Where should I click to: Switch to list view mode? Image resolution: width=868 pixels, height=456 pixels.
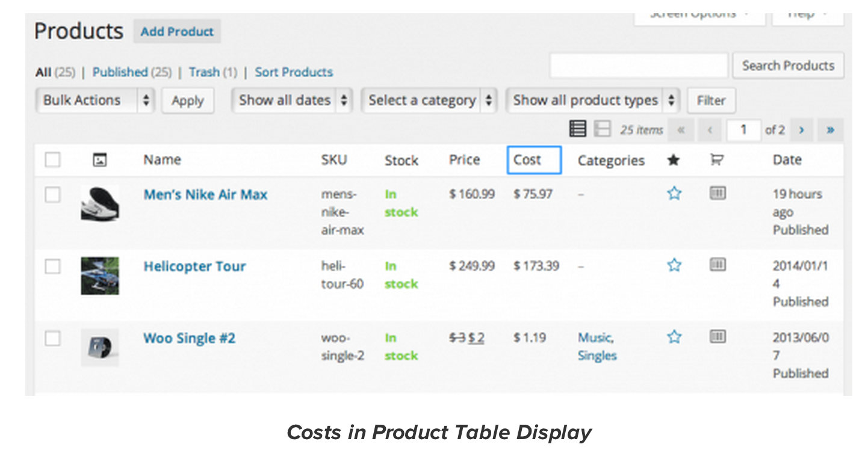(577, 128)
